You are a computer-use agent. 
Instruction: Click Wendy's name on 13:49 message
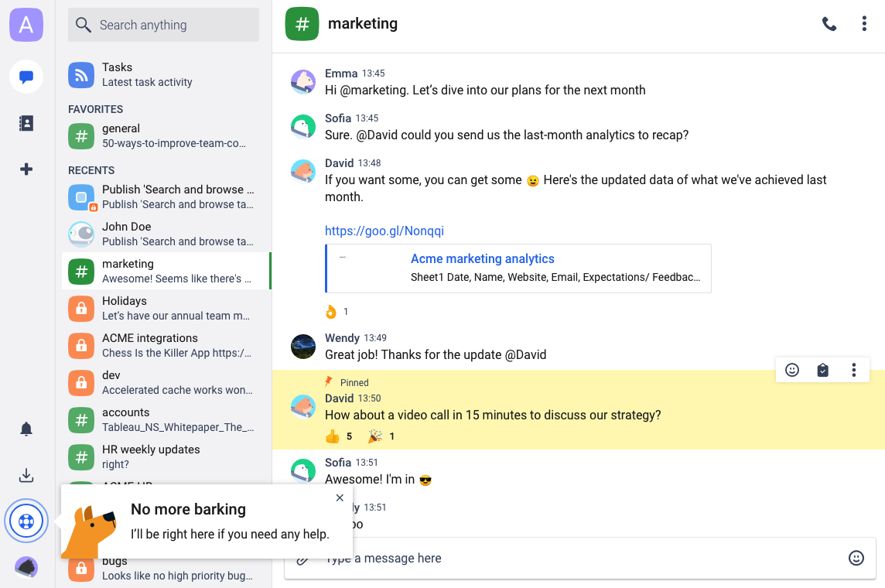tap(342, 338)
